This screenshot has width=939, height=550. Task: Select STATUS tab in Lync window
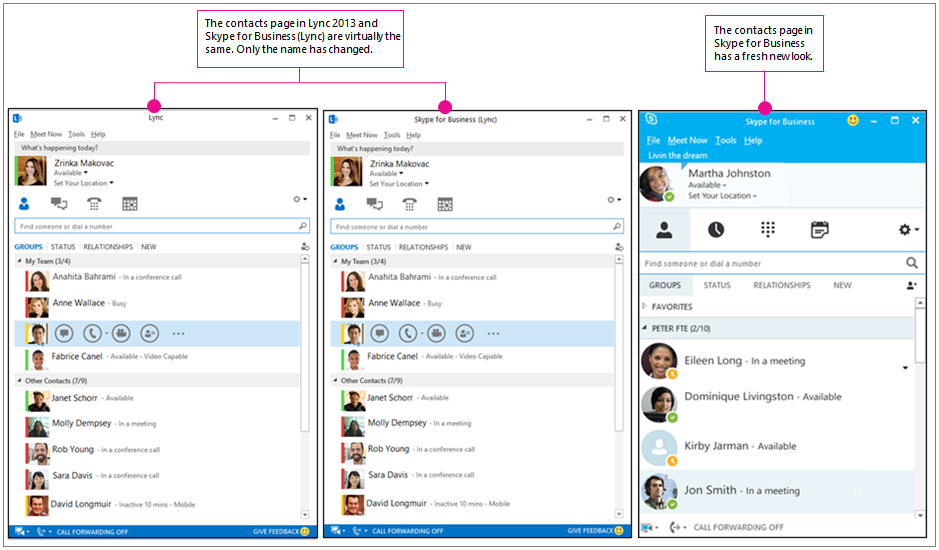pyautogui.click(x=63, y=247)
